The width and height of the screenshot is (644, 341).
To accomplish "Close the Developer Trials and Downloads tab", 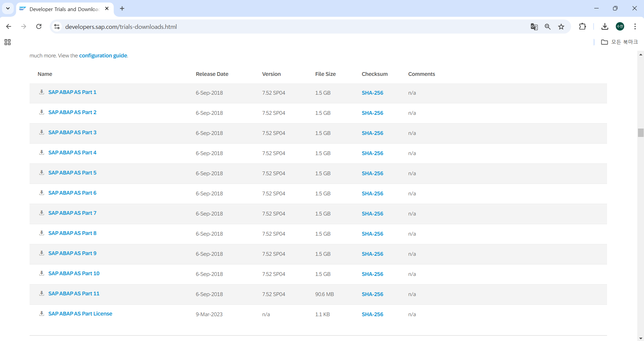I will coord(107,9).
